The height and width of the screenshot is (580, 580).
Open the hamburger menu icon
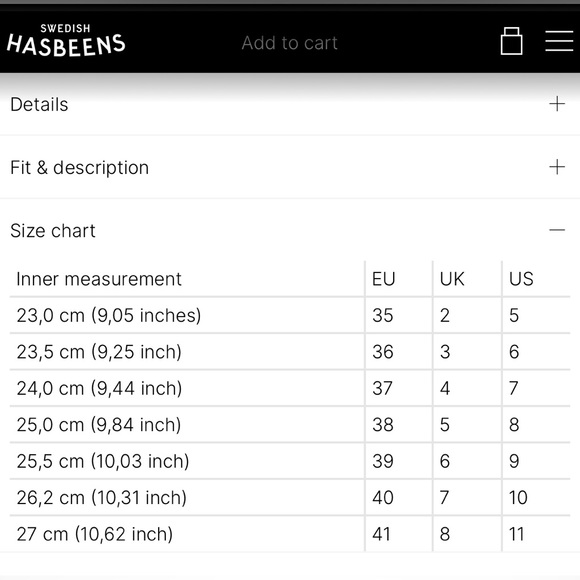tap(559, 41)
